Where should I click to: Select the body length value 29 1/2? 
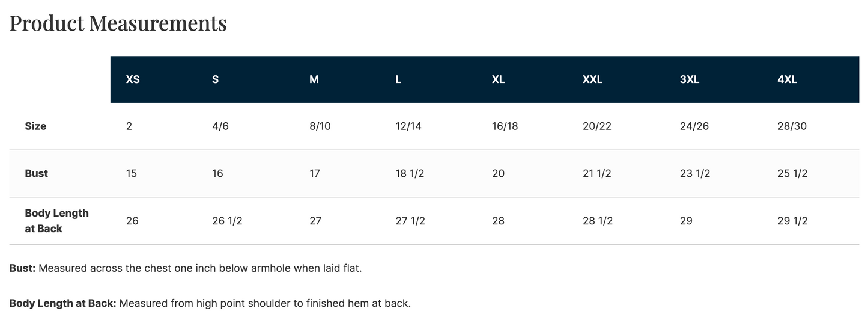(x=792, y=221)
